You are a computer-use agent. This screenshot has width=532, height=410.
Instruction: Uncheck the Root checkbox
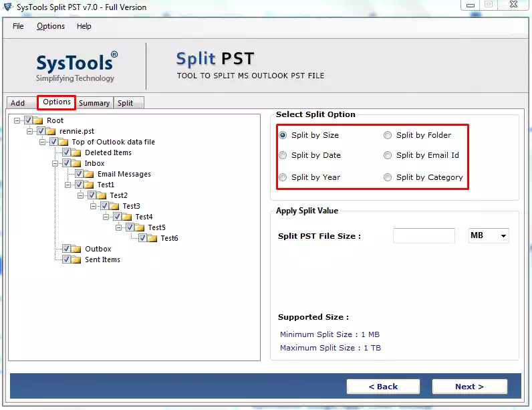28,120
